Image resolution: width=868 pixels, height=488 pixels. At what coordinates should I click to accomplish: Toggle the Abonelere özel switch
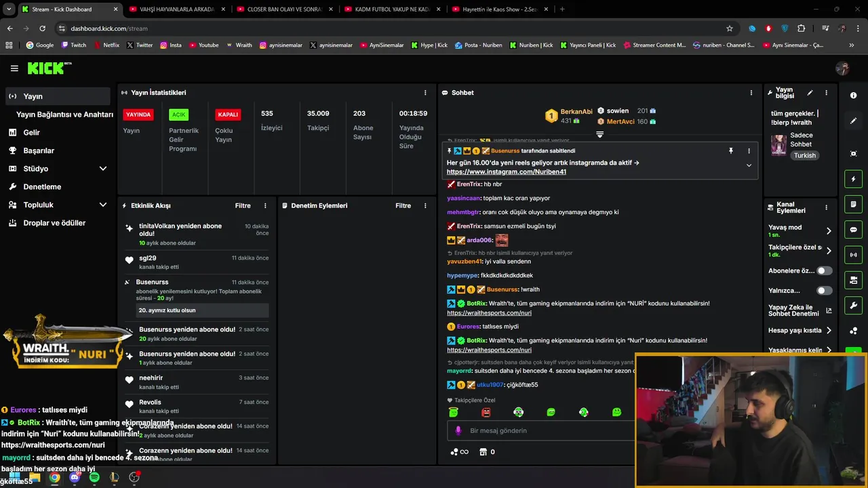pyautogui.click(x=824, y=270)
